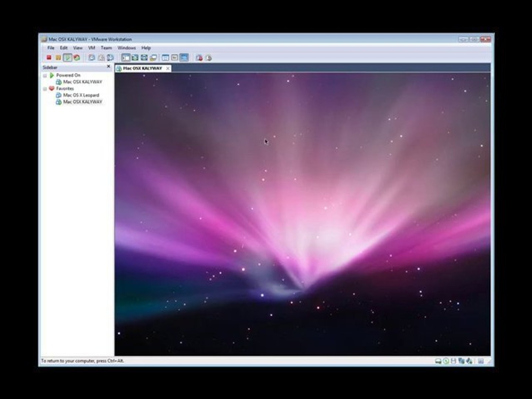
Task: Open the Team menu
Action: (x=106, y=48)
